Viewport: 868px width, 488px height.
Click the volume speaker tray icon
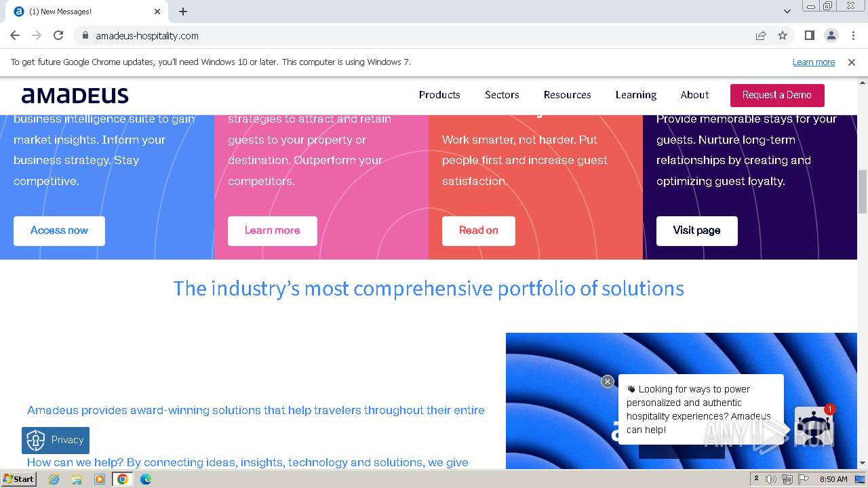tap(771, 479)
